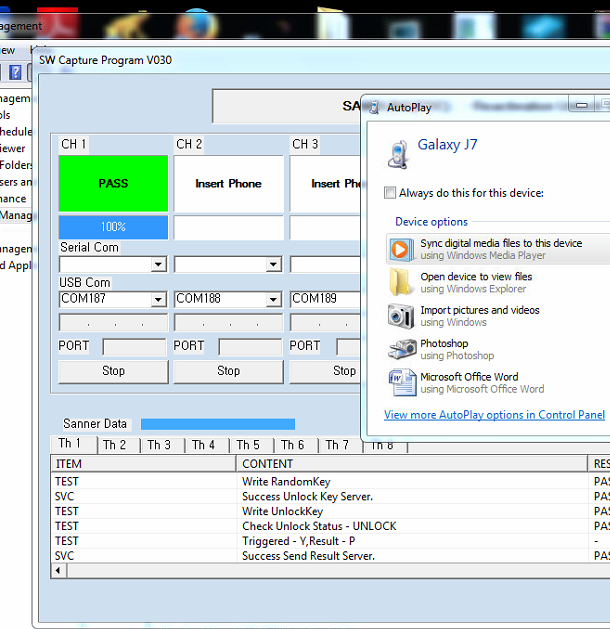Click the Import pictures camera icon

coord(401,316)
